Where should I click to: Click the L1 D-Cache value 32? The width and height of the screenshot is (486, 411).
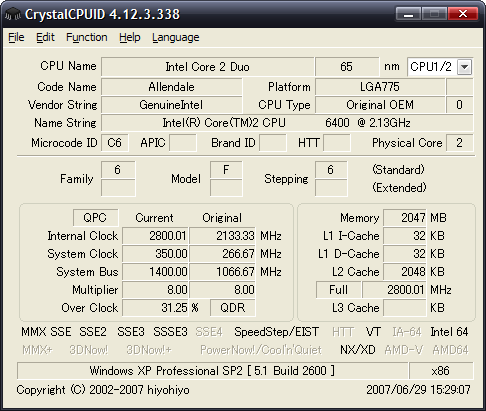pyautogui.click(x=405, y=254)
